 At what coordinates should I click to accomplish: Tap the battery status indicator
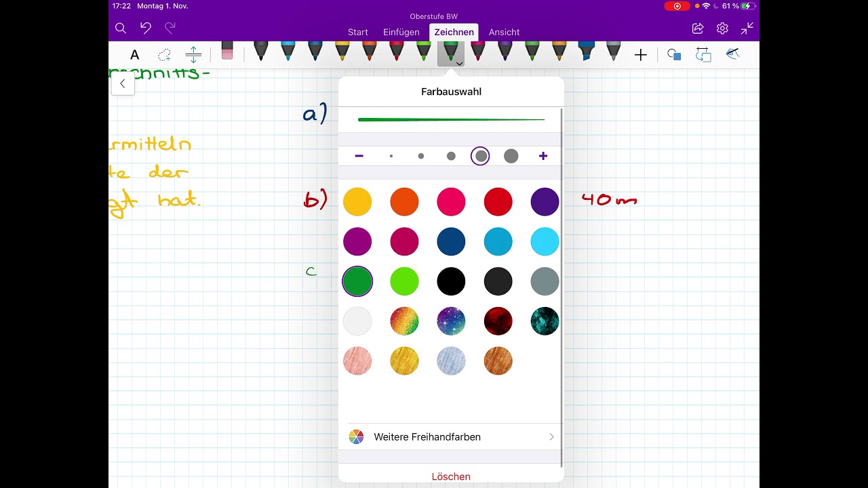click(749, 6)
